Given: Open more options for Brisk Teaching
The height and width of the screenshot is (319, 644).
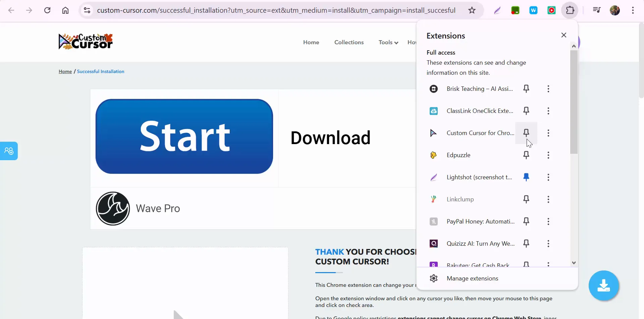Looking at the screenshot, I should [548, 89].
